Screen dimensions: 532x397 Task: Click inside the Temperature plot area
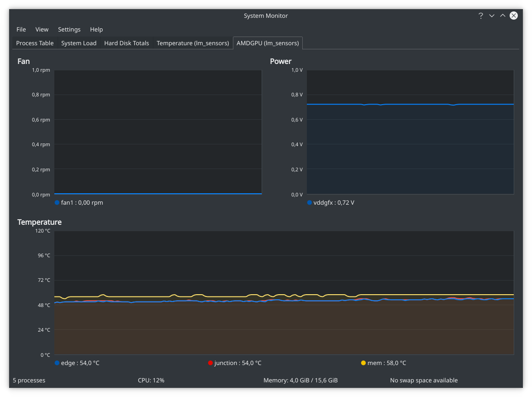284,293
